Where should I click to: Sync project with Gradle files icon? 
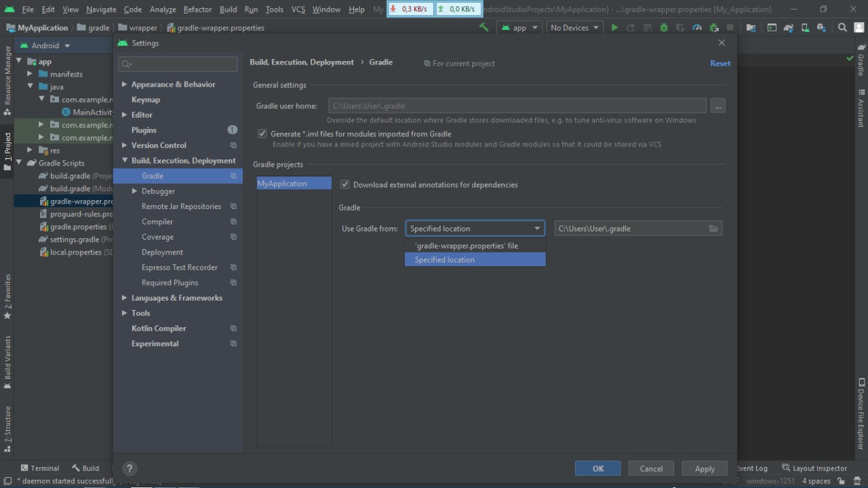click(789, 28)
